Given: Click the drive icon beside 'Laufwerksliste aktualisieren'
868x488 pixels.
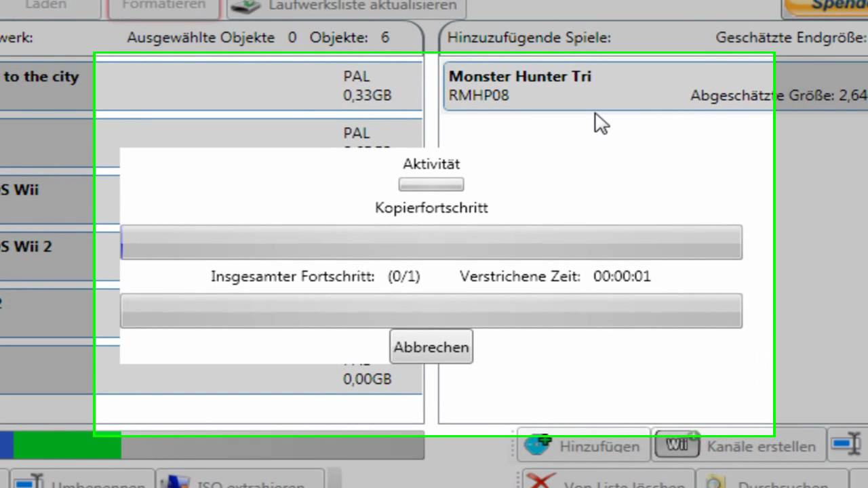Looking at the screenshot, I should coord(246,5).
